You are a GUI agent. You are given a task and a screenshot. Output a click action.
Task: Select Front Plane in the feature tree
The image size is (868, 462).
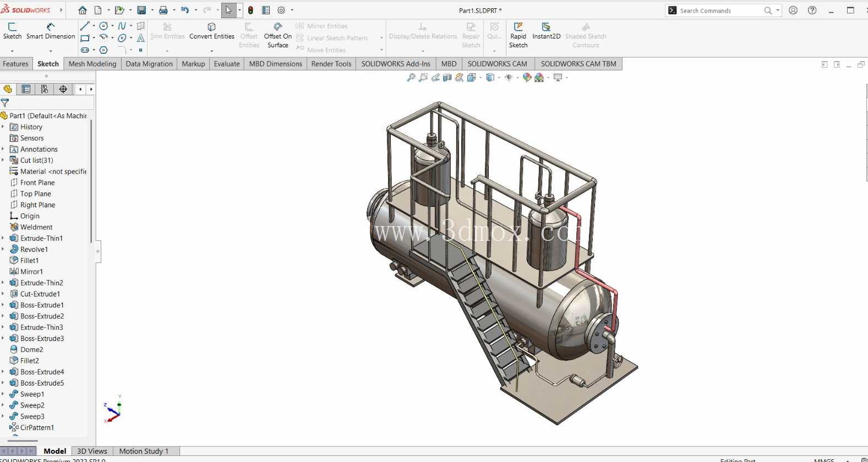(37, 183)
